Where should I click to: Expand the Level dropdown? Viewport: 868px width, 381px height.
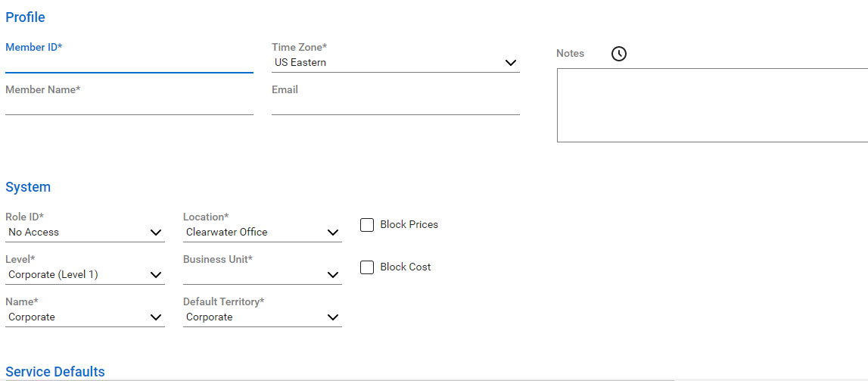pyautogui.click(x=85, y=275)
